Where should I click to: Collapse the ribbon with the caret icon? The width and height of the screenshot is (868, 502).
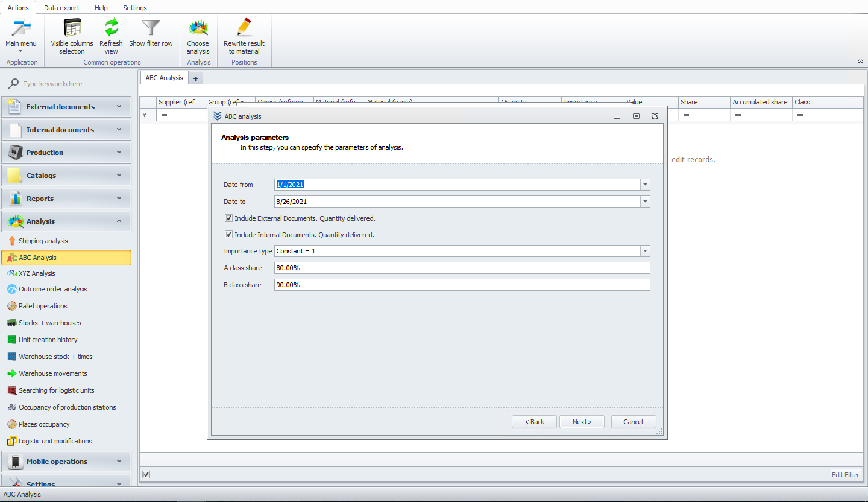[x=860, y=61]
